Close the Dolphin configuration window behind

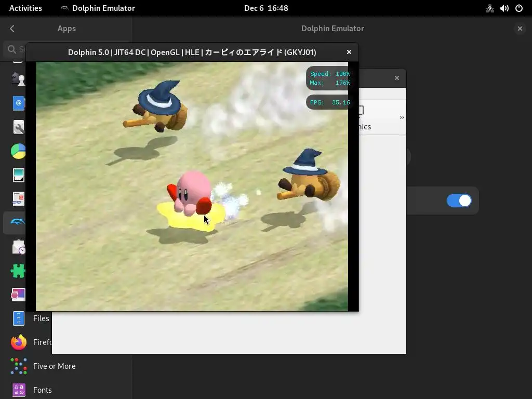pos(396,78)
